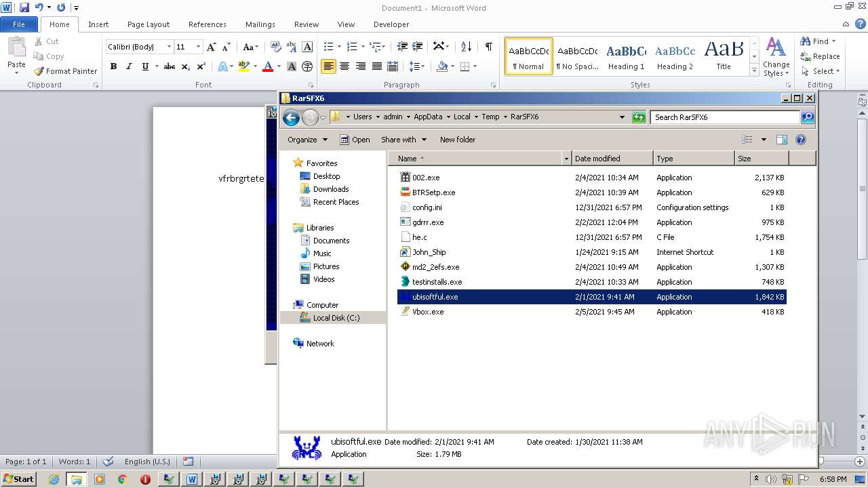Open Chrome from taskbar
The width and height of the screenshot is (868, 488).
coord(122,479)
